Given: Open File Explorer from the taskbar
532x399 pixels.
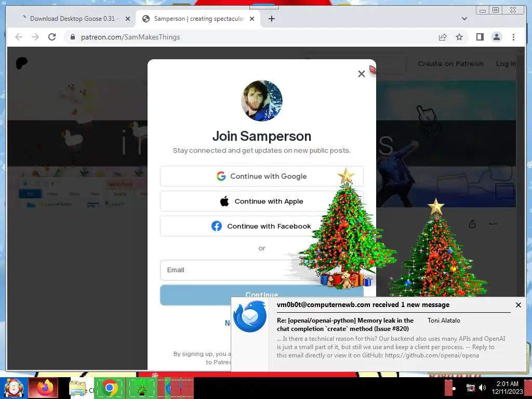Looking at the screenshot, I should click(x=78, y=389).
